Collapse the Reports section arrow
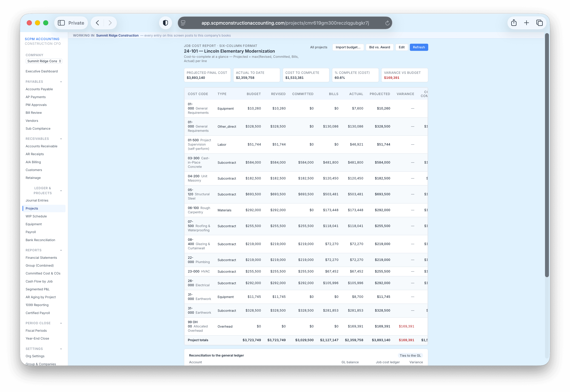 pos(61,250)
